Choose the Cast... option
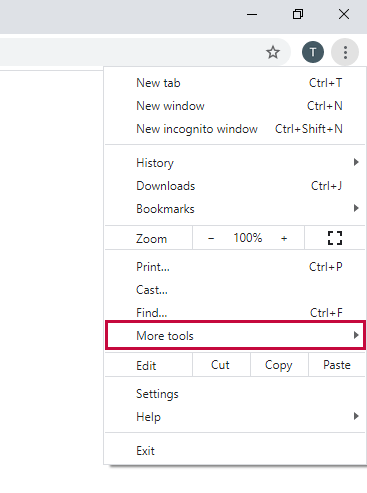The height and width of the screenshot is (493, 367). [235, 290]
